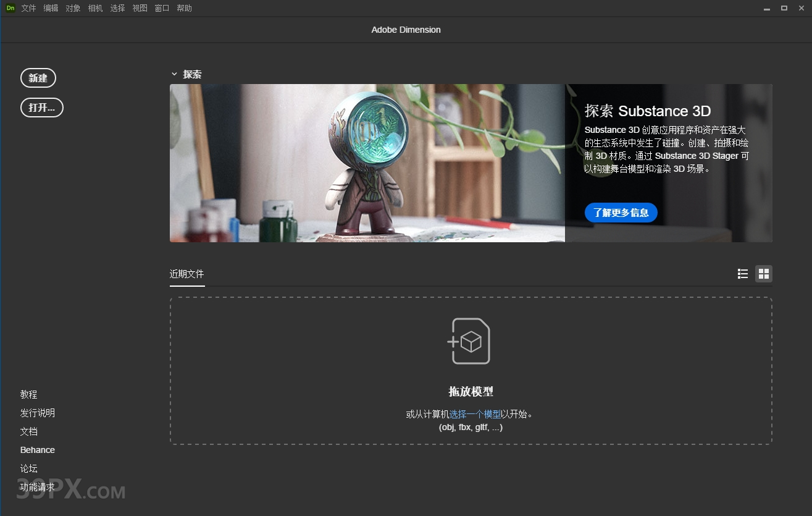This screenshot has height=516, width=812.
Task: Open the 发行说明 link
Action: click(x=38, y=413)
